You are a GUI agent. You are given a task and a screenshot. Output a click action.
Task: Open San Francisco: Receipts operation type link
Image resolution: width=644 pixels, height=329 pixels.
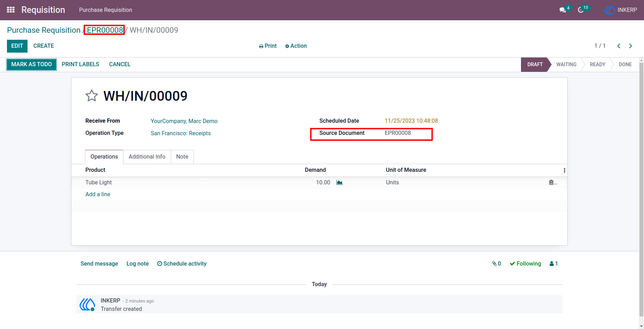click(181, 133)
